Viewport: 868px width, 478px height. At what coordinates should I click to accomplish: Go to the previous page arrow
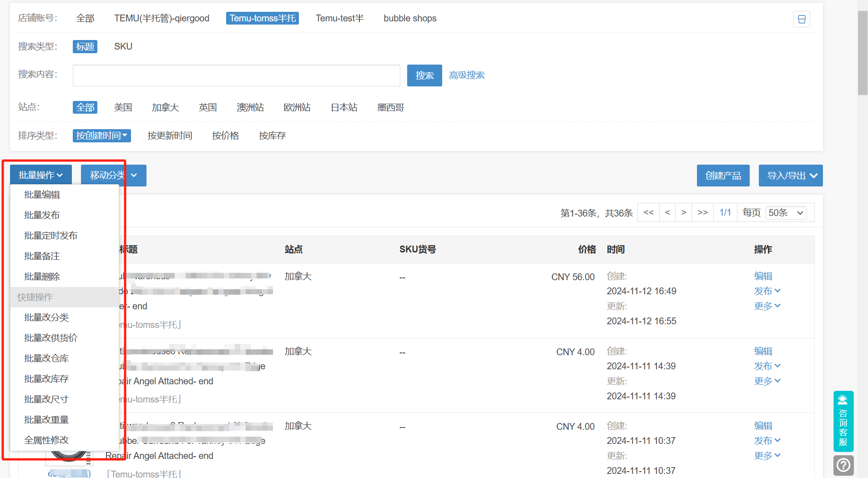[x=667, y=212]
